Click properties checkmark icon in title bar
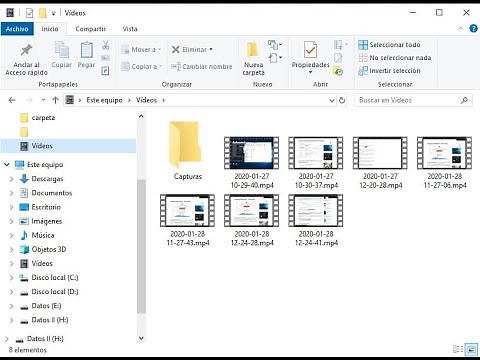Screen dimensions: 480x360 click(29, 13)
